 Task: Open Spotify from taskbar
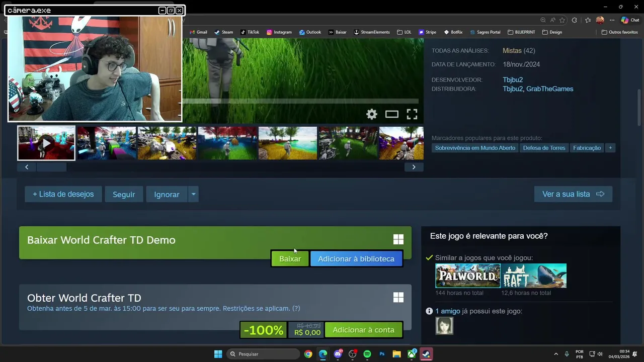click(367, 354)
